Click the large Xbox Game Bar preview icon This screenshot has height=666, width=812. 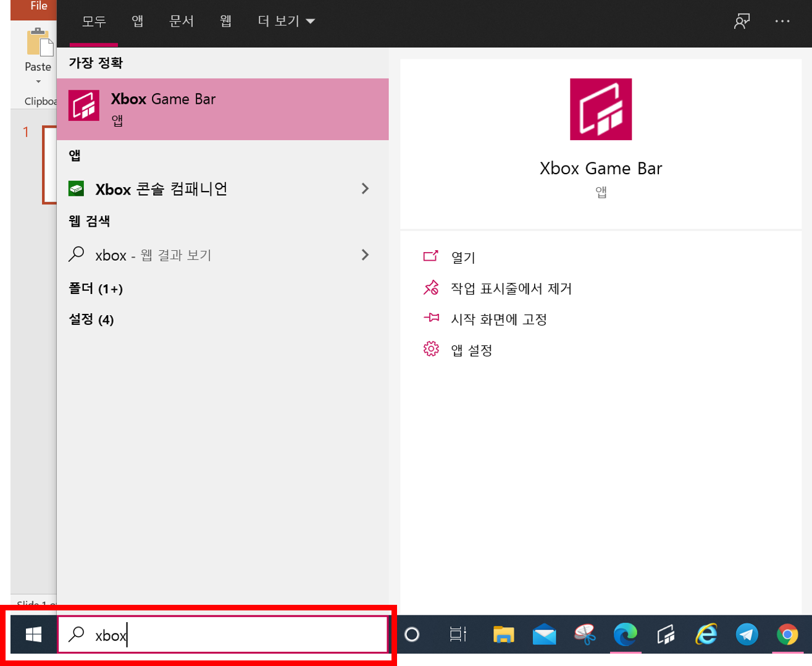click(x=601, y=109)
